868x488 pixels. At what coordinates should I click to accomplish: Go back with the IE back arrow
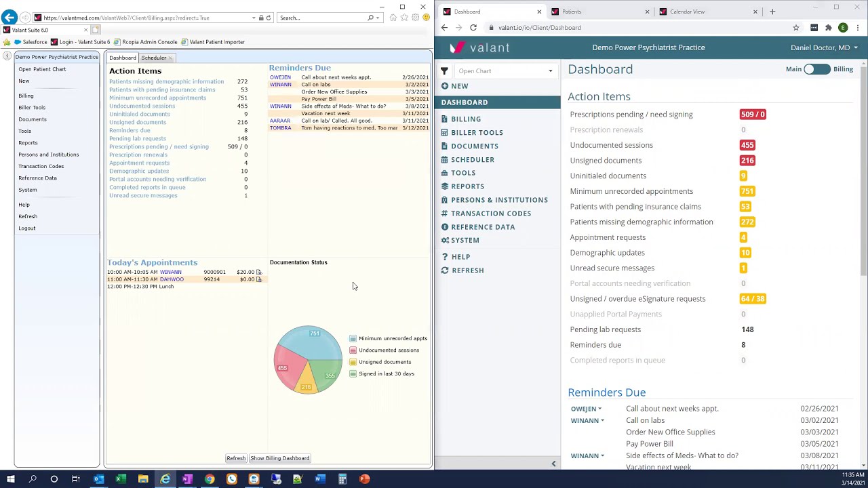point(9,18)
